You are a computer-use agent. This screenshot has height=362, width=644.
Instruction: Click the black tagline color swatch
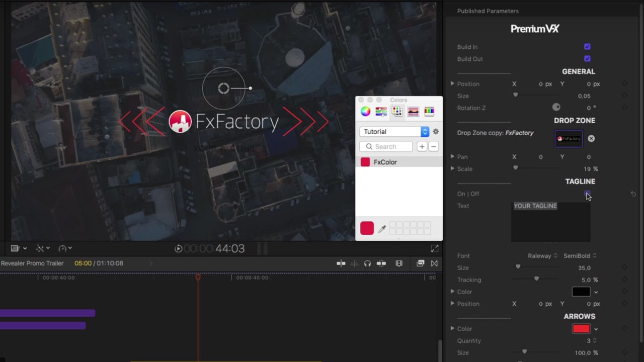581,292
